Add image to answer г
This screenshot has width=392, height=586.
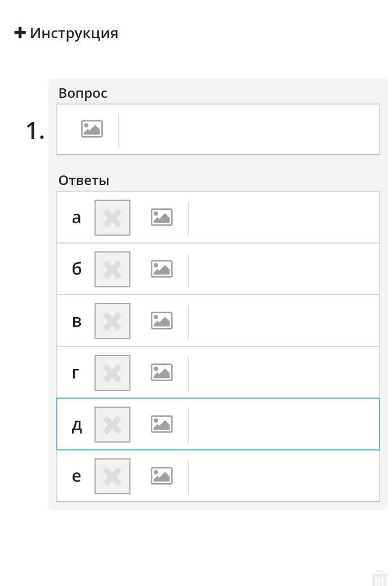tap(161, 372)
